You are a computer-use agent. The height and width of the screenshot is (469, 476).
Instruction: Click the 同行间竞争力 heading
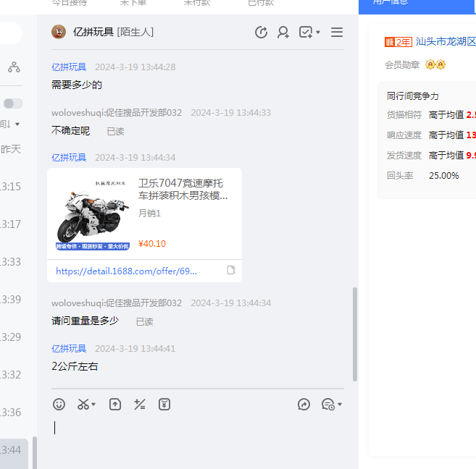click(x=412, y=96)
